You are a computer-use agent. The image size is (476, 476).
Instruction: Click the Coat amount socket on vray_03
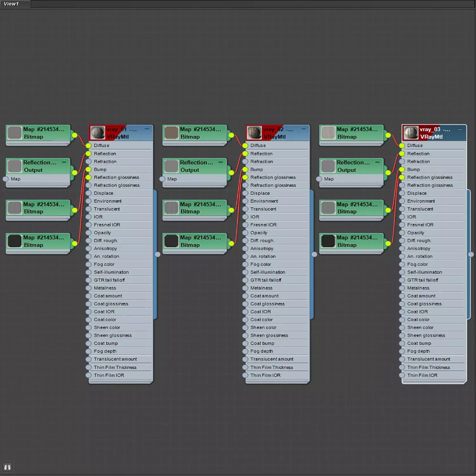[x=402, y=296]
